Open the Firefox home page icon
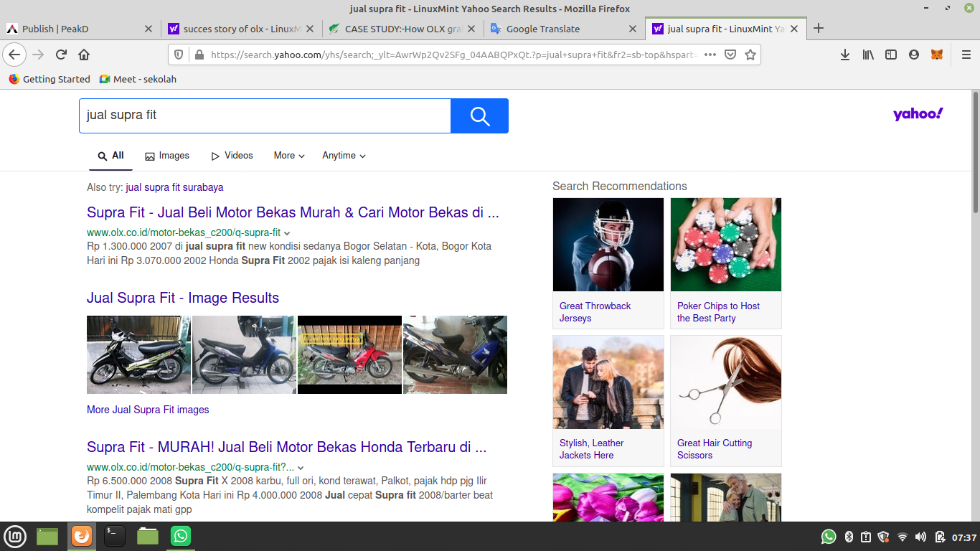This screenshot has width=980, height=551. click(84, 55)
